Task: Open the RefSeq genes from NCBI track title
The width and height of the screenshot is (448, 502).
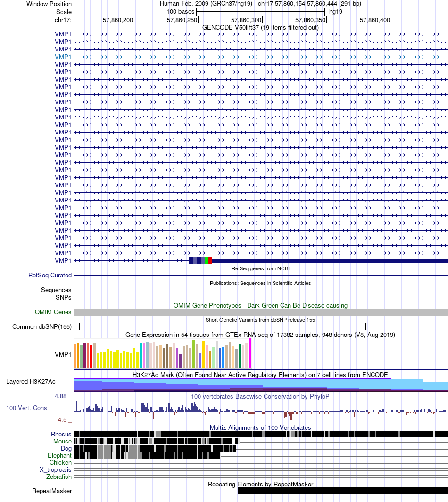Action: [260, 268]
